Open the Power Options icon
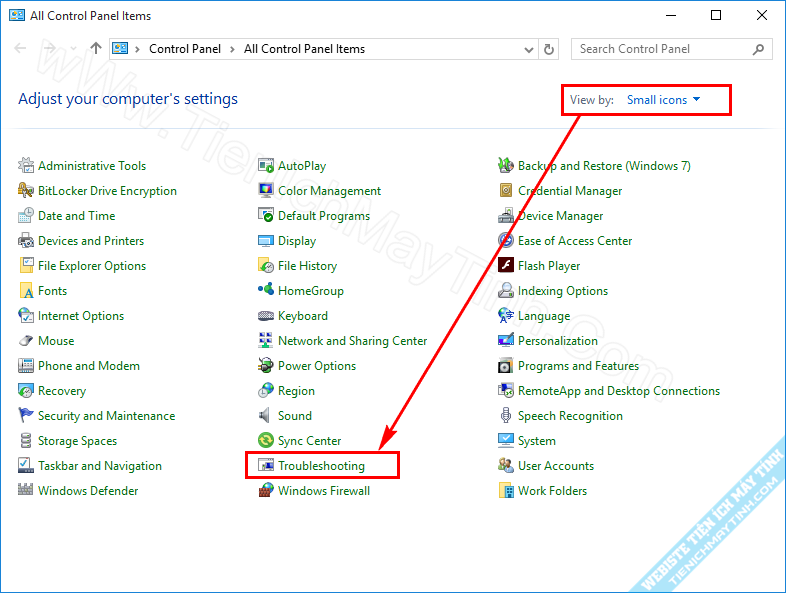This screenshot has height=593, width=786. [x=266, y=366]
